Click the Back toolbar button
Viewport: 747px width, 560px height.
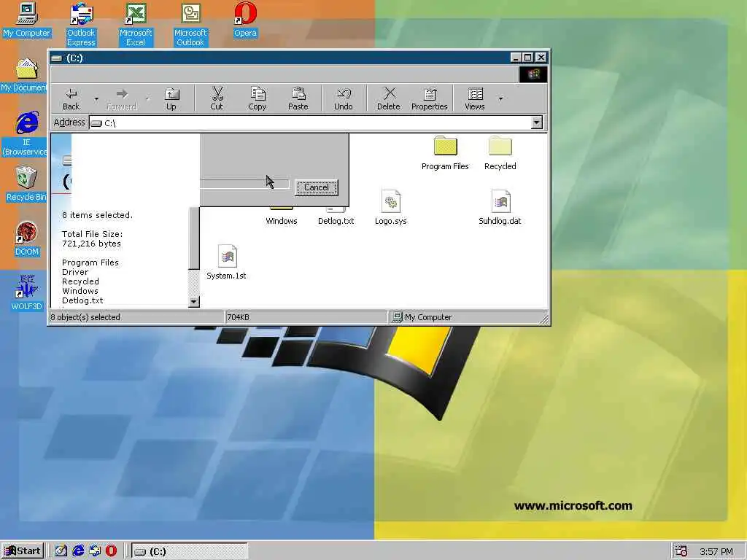(71, 98)
